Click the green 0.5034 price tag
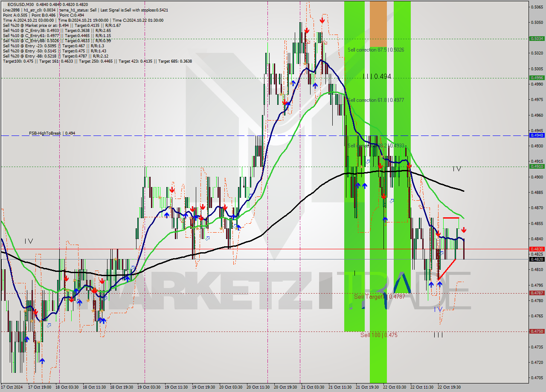Screen dimensions: 546x392 pos(537,38)
